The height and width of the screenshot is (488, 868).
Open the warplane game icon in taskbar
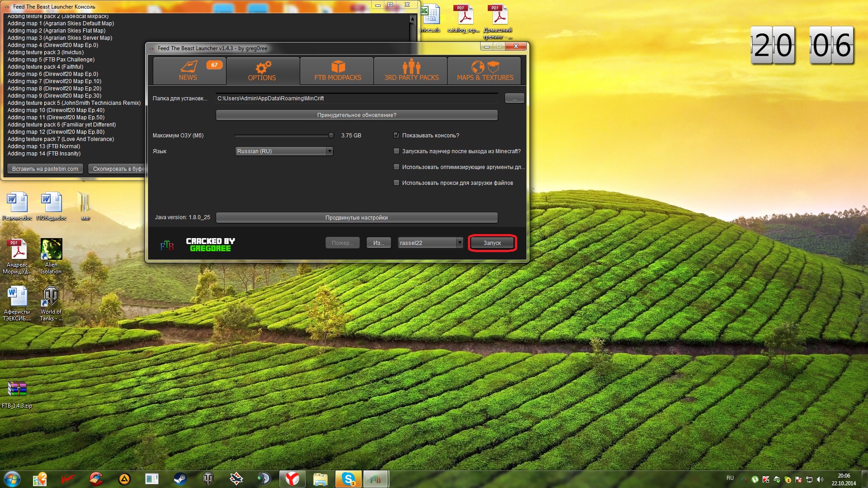[x=236, y=479]
